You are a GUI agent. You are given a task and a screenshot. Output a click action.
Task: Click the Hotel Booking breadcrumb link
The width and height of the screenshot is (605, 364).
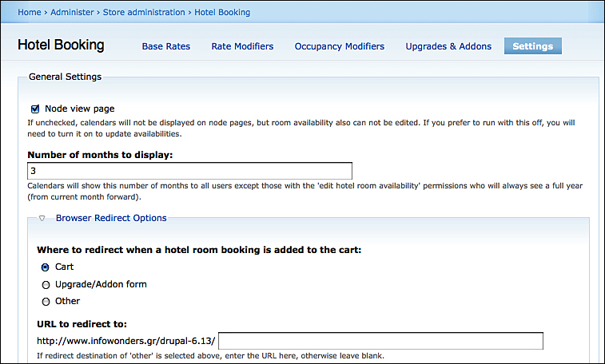tap(222, 12)
